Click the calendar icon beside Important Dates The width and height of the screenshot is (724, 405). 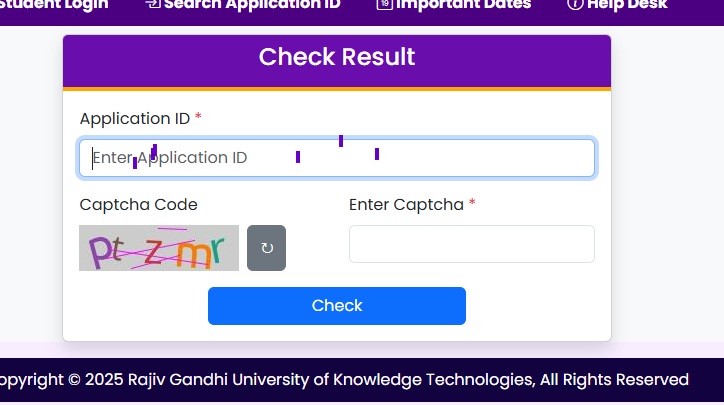[384, 4]
